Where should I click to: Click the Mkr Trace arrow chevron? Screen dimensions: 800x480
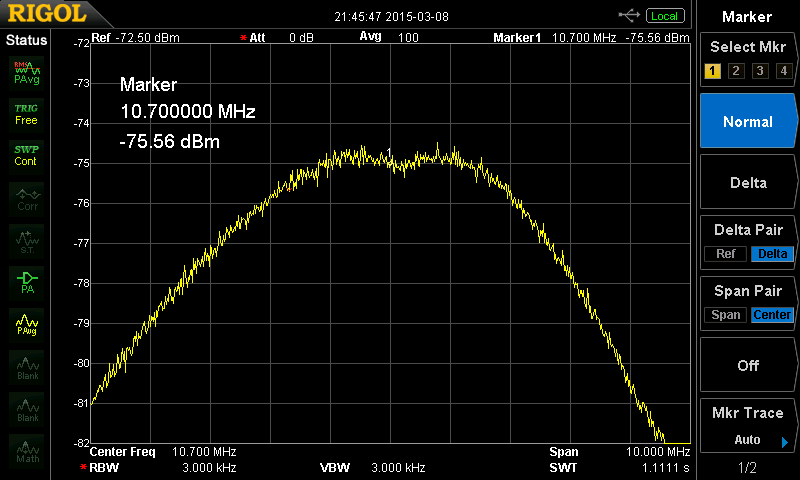785,442
